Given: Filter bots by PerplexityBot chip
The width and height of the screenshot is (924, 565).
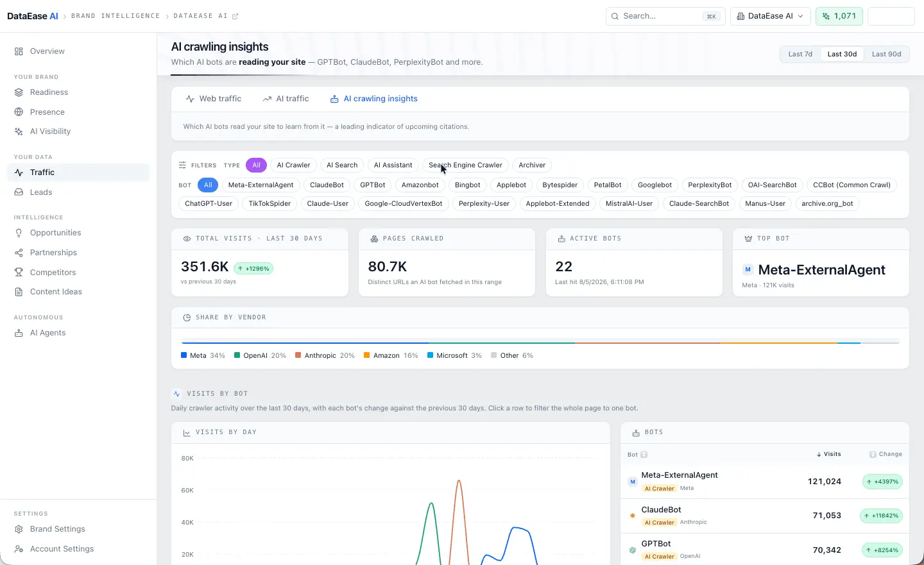Looking at the screenshot, I should tap(710, 185).
